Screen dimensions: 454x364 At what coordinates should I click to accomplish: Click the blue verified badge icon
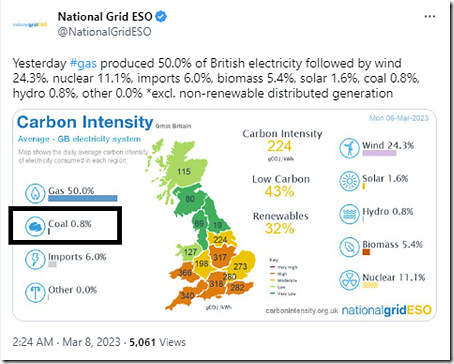(161, 16)
